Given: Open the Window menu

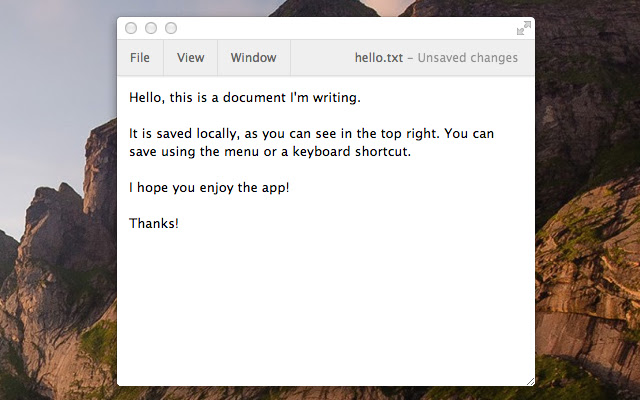Looking at the screenshot, I should point(253,58).
